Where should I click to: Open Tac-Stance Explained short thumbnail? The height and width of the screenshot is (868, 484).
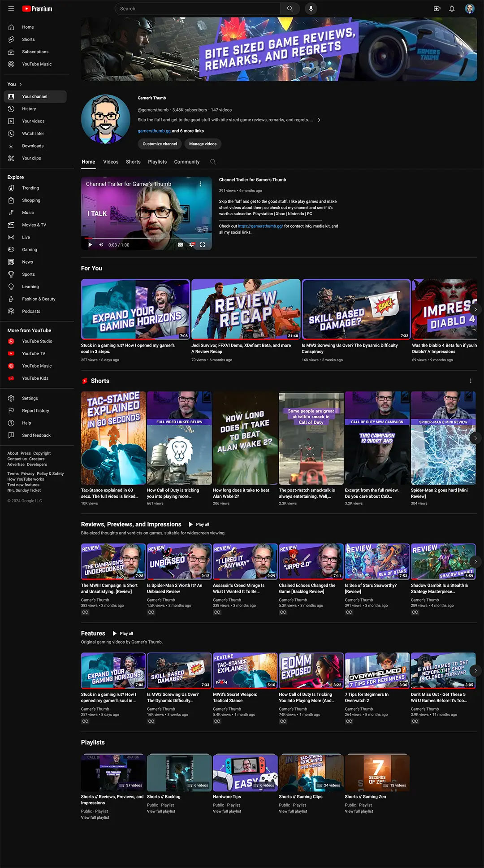pos(113,438)
